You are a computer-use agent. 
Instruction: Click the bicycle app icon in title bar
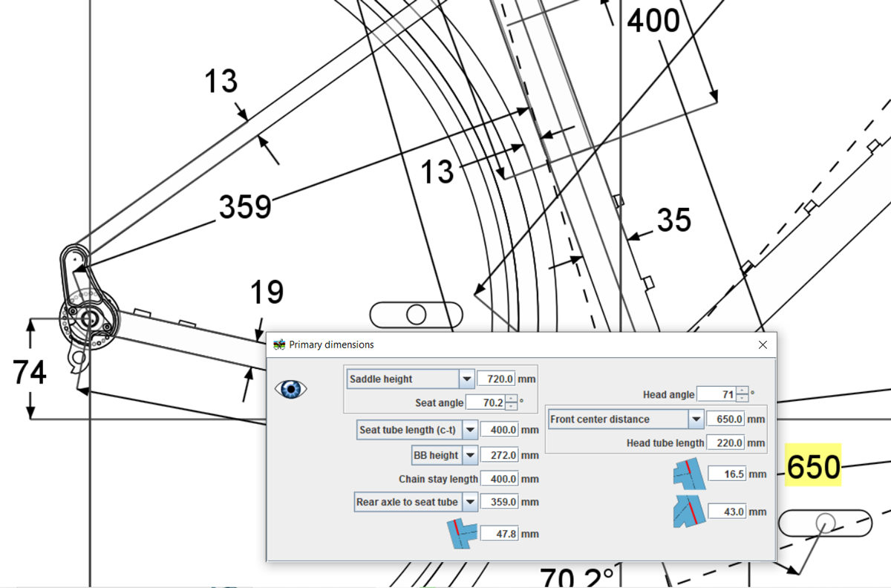point(279,344)
